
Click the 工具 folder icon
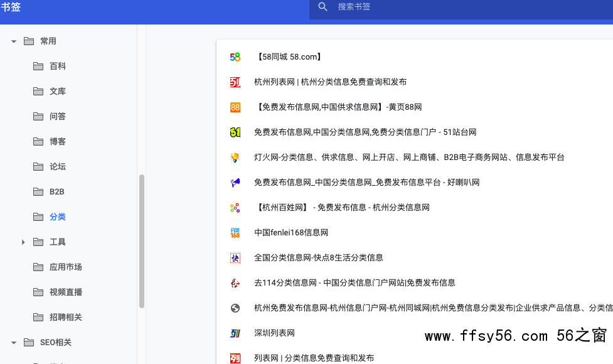pyautogui.click(x=38, y=242)
